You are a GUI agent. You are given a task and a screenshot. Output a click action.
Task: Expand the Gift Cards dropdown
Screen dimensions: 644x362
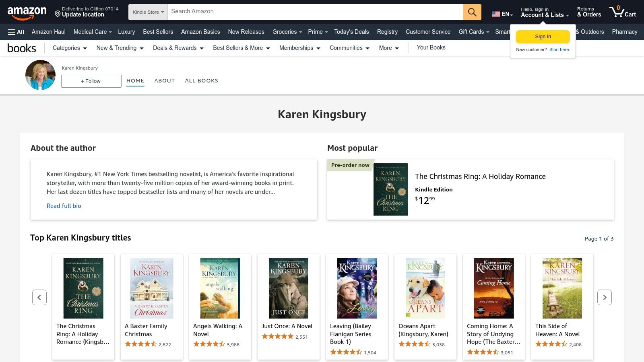click(474, 32)
